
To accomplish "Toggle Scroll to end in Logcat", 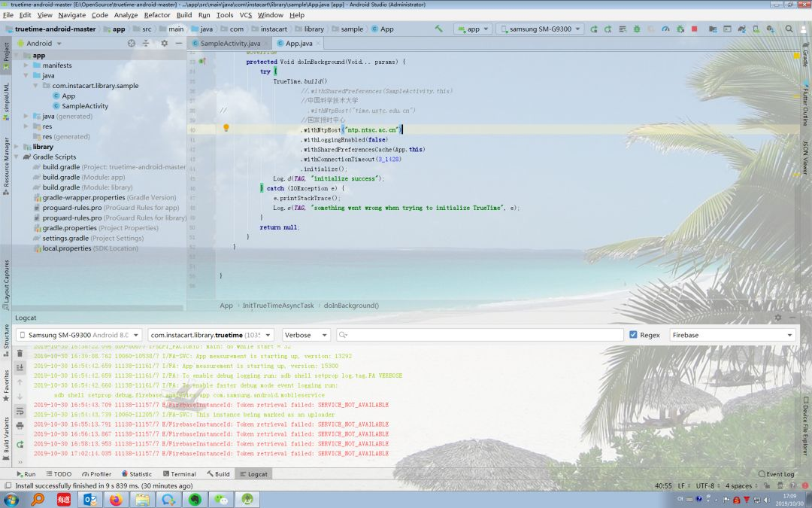I will tap(20, 367).
